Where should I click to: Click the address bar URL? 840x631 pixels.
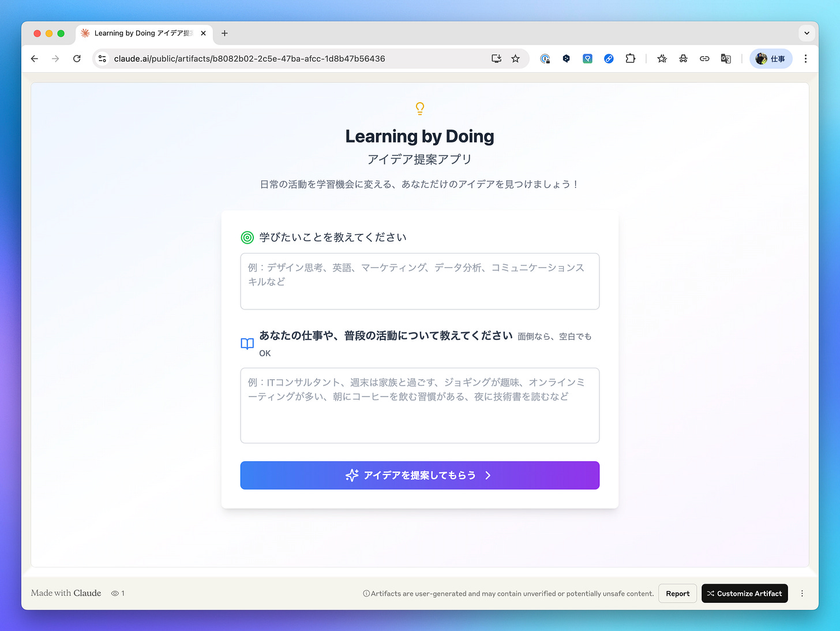pos(249,58)
